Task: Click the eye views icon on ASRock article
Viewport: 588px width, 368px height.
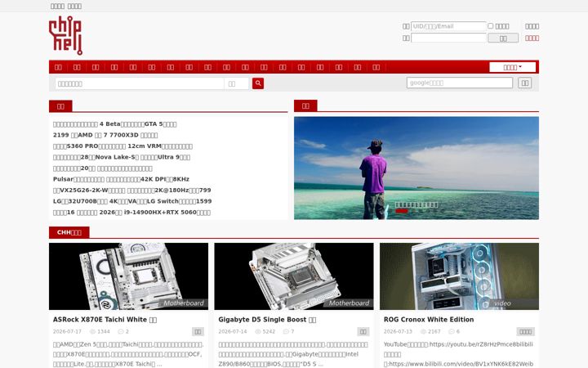Action: pyautogui.click(x=92, y=331)
